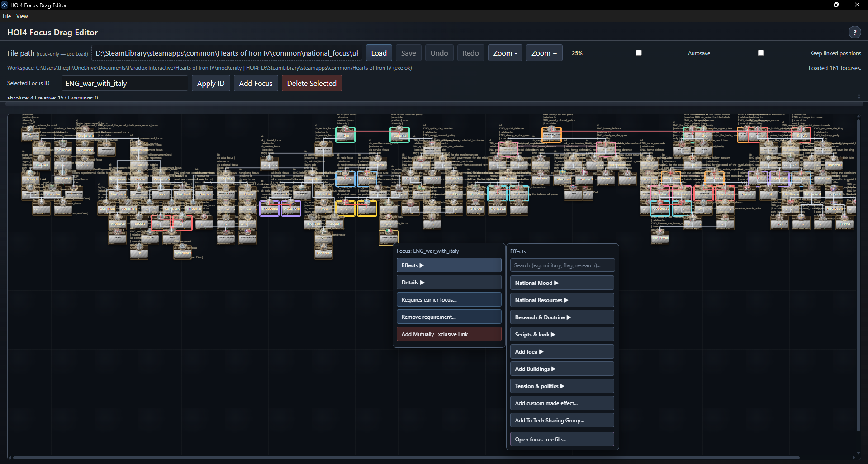Choose Open focus tree file...
The height and width of the screenshot is (464, 868).
pos(562,439)
